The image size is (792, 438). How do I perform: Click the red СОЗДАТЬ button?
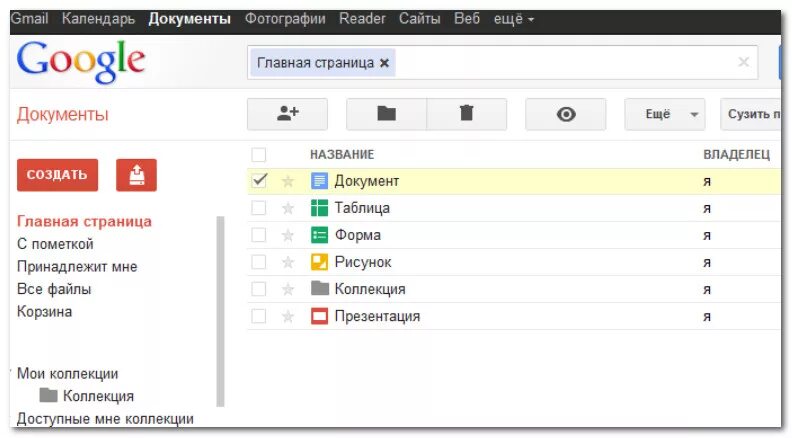57,175
